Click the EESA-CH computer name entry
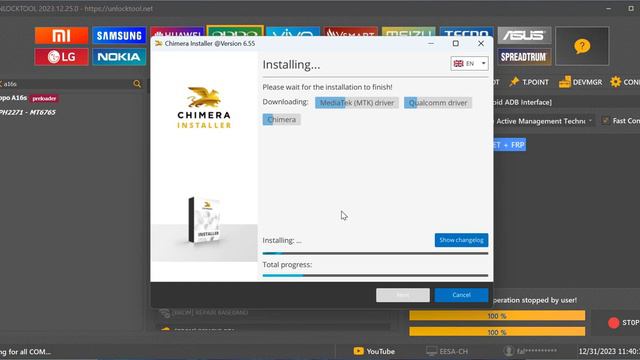 [447, 351]
